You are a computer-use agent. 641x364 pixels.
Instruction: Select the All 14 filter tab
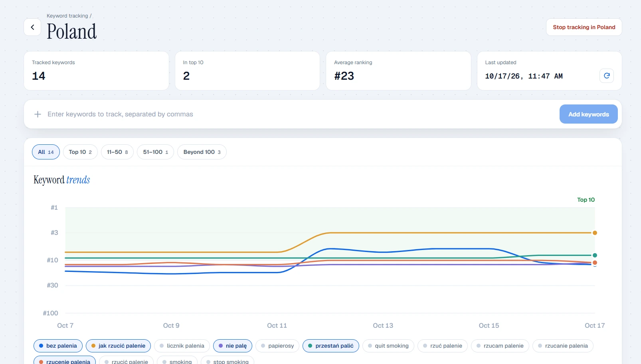coord(46,152)
